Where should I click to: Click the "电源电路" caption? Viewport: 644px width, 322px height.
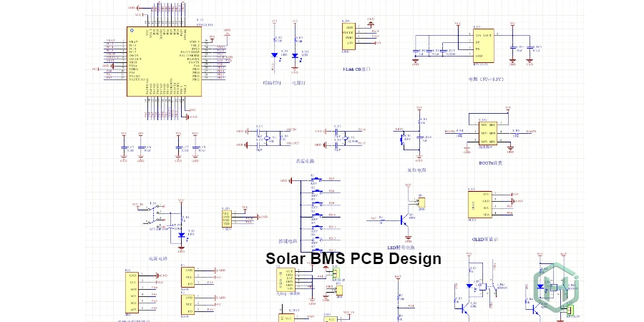tap(159, 259)
